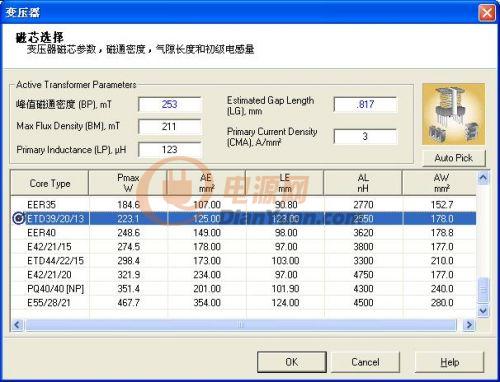The height and width of the screenshot is (382, 500).
Task: Select the EER40 core row
Action: tap(243, 233)
